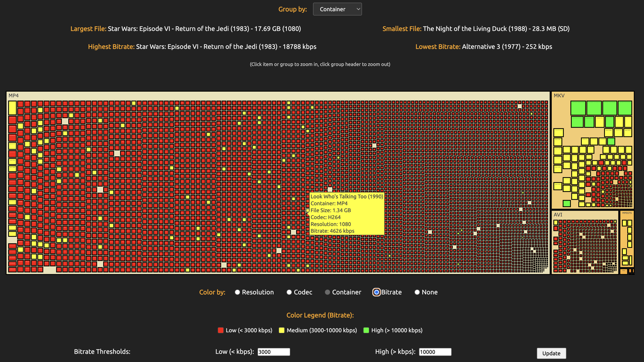644x362 pixels.
Task: Click the green High bitrate legend swatch
Action: pyautogui.click(x=366, y=330)
